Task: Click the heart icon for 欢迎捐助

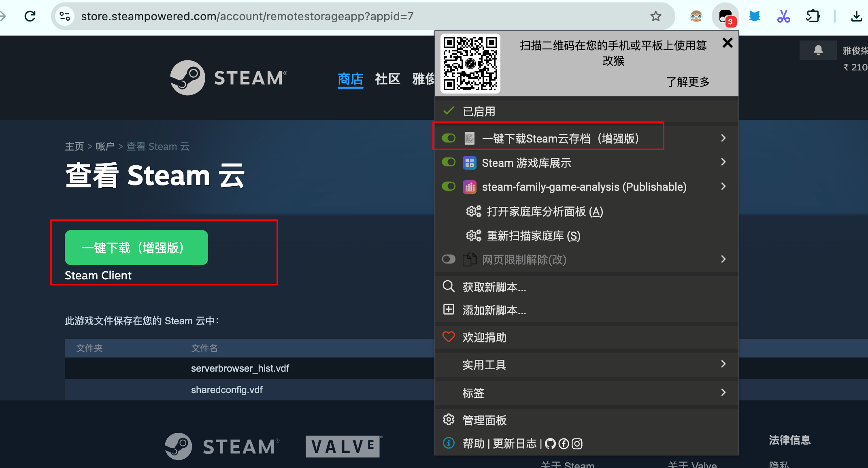Action: [x=448, y=337]
